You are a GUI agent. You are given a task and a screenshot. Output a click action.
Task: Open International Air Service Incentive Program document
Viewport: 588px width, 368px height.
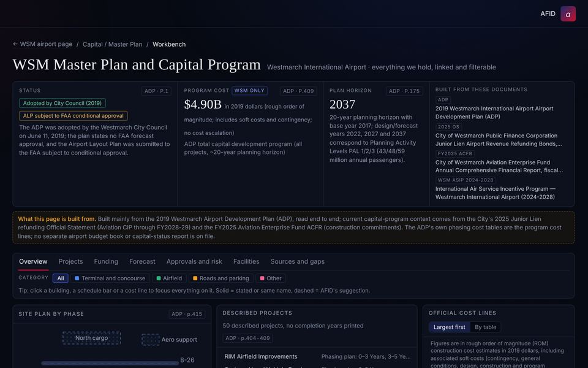coord(496,193)
